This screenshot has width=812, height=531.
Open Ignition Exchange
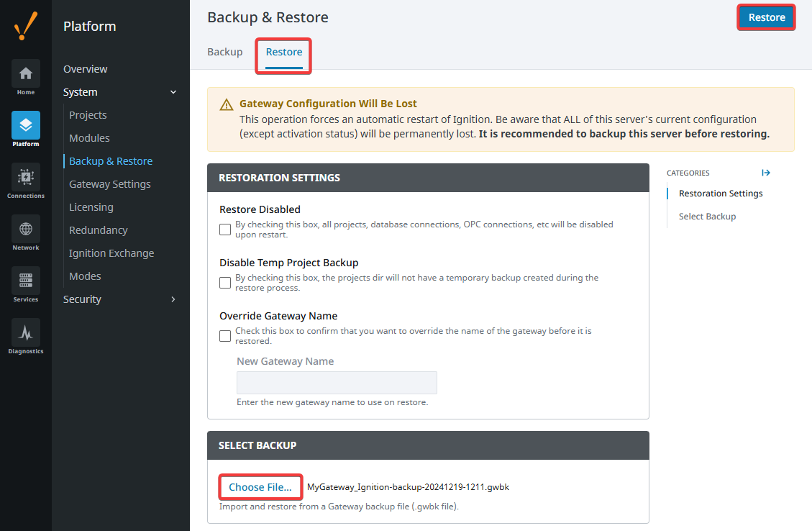coord(111,253)
